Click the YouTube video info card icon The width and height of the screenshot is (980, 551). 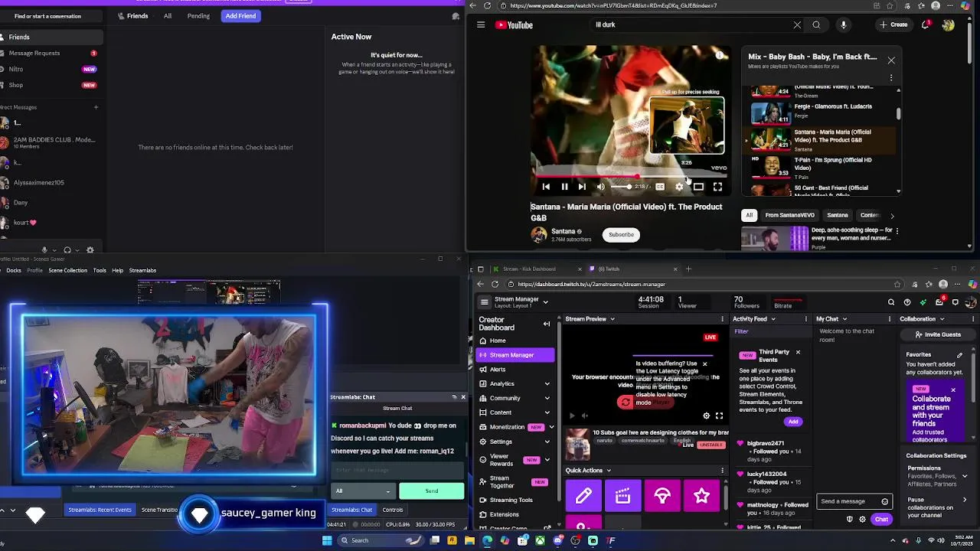click(x=719, y=55)
